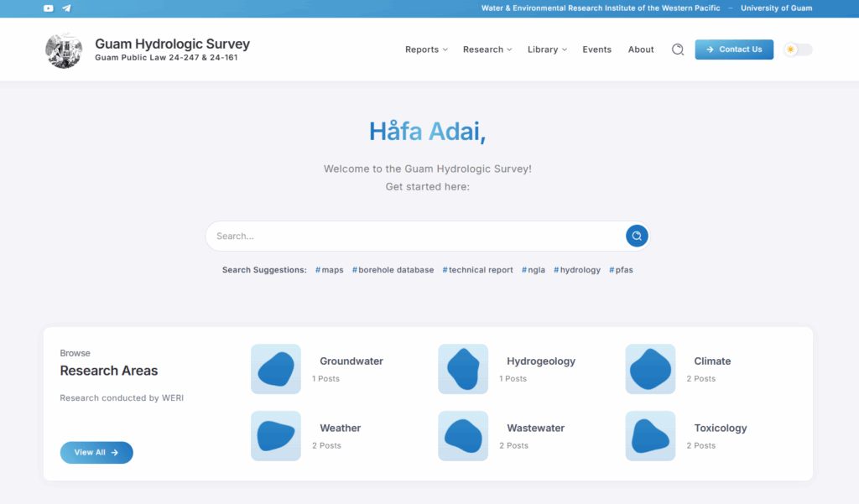Image resolution: width=859 pixels, height=504 pixels.
Task: Focus the Search text field
Action: [x=415, y=236]
